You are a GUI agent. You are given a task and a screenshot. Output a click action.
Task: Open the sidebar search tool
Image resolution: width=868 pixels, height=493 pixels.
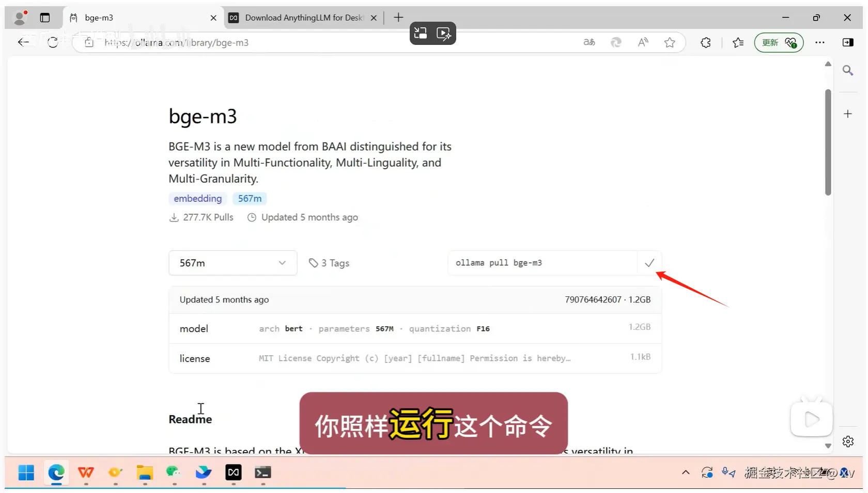pos(848,70)
